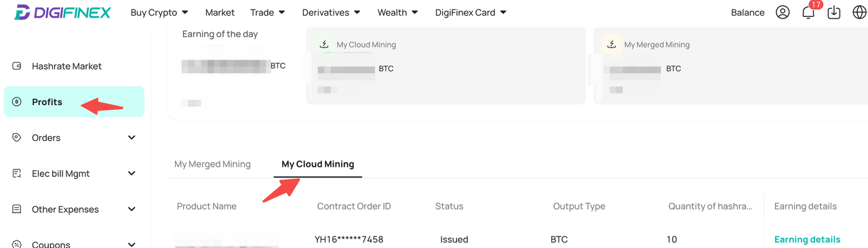
Task: Expand the Elec bill Mgmt chevron
Action: pos(132,173)
